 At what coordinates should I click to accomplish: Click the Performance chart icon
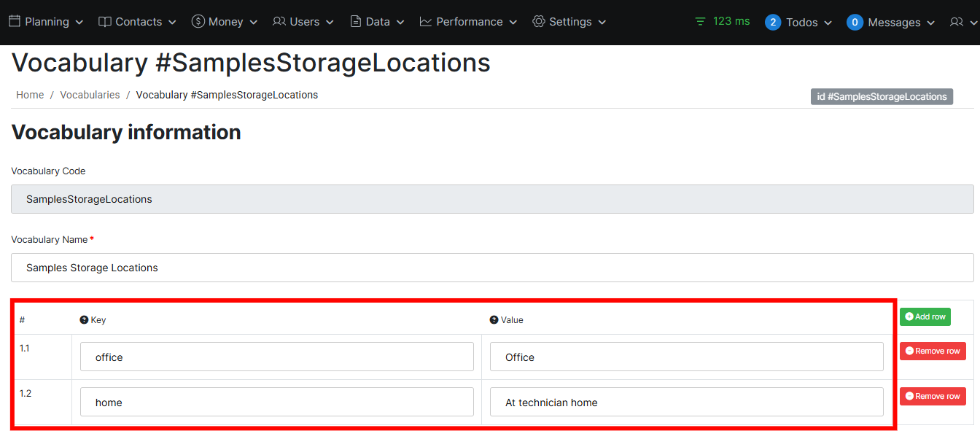click(426, 22)
